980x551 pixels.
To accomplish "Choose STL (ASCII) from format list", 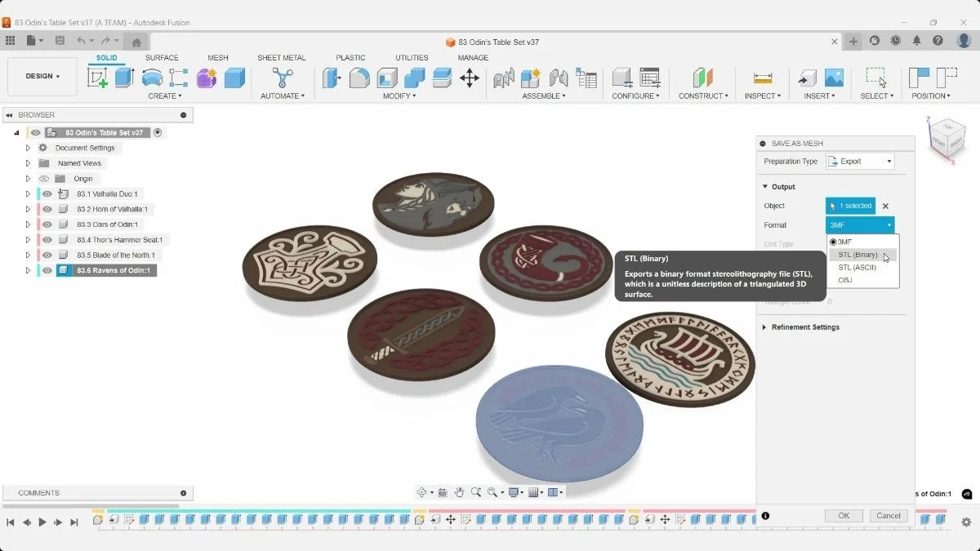I will tap(863, 268).
